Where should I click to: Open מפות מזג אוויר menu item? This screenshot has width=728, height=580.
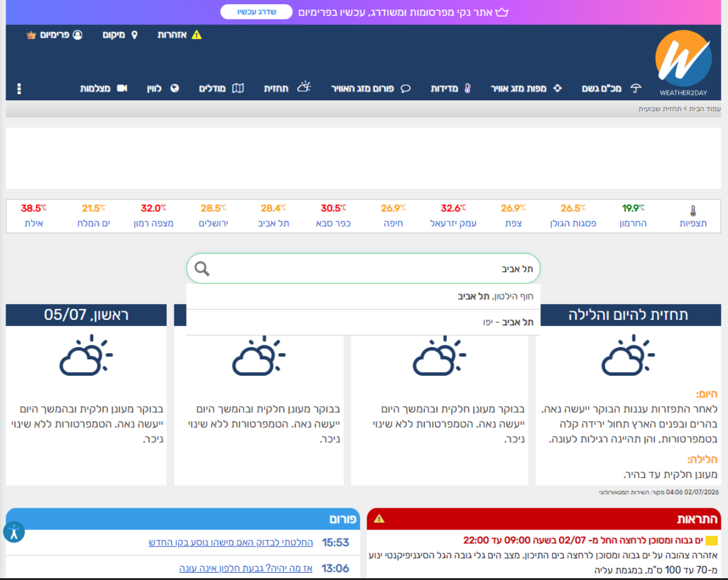pyautogui.click(x=518, y=88)
